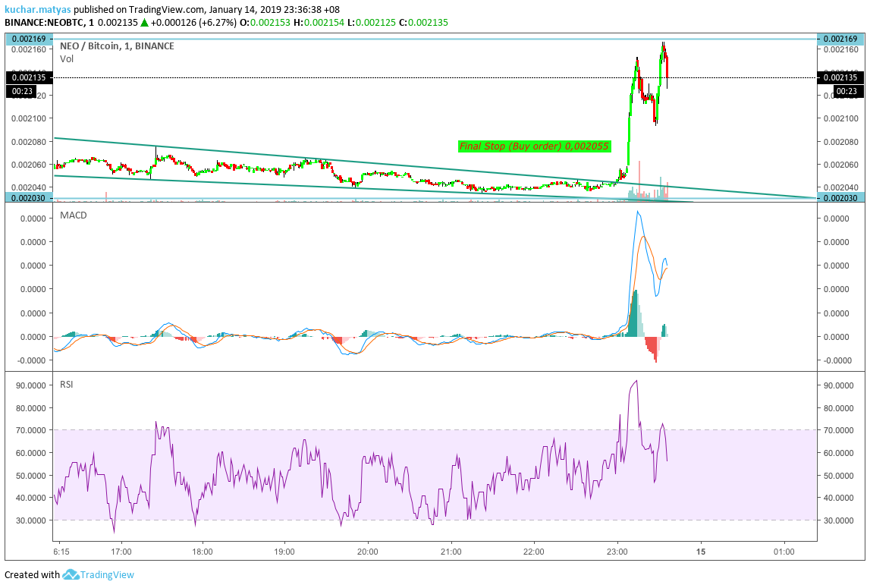Click the bold 15 date label on time axis
The height and width of the screenshot is (588, 870).
click(701, 552)
